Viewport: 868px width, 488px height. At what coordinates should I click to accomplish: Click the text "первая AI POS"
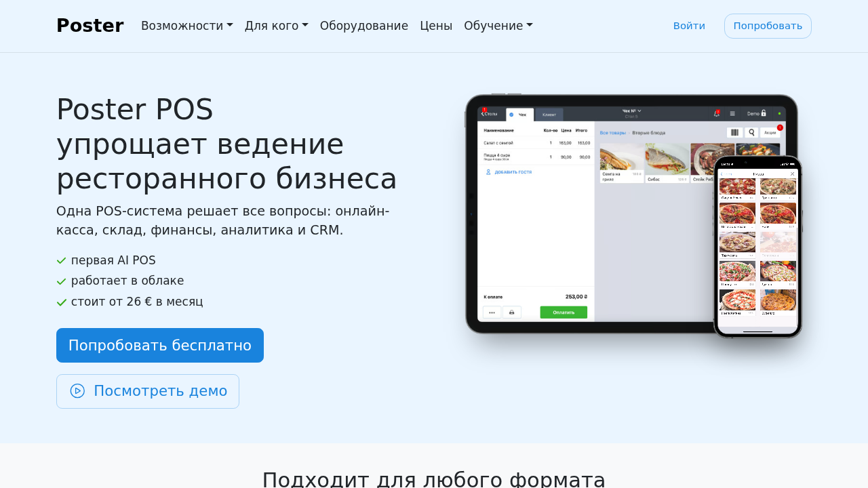coord(113,260)
